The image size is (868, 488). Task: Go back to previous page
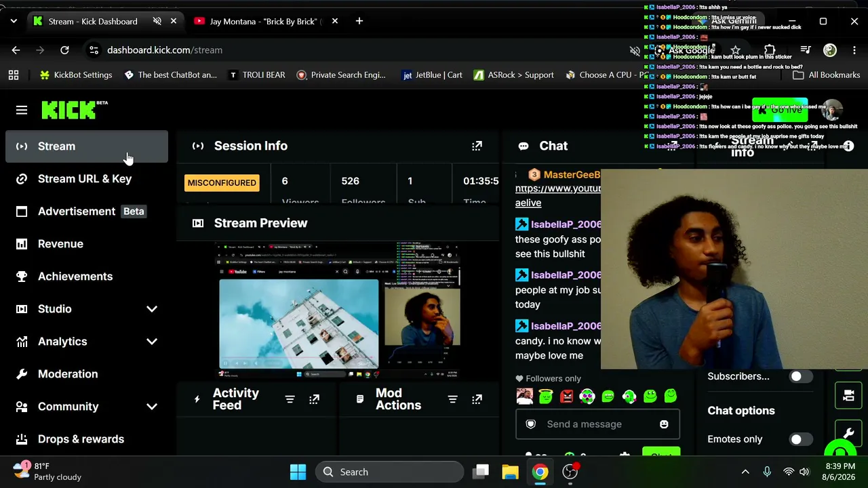coord(16,50)
